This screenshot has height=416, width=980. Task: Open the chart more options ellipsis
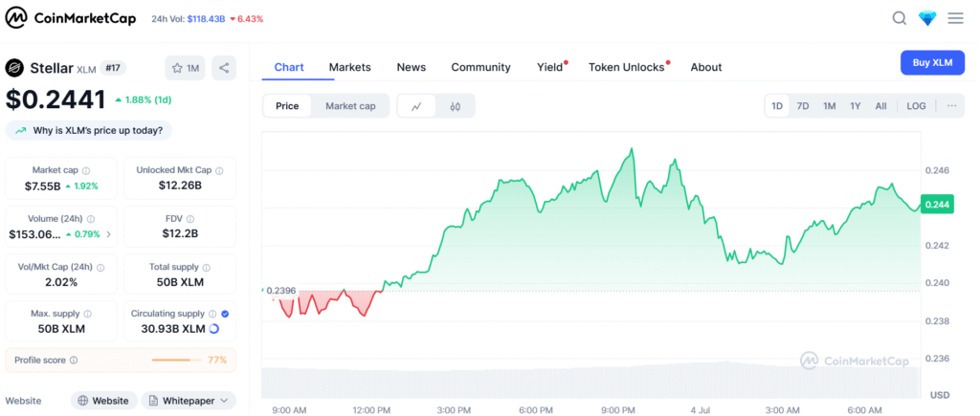tap(951, 106)
